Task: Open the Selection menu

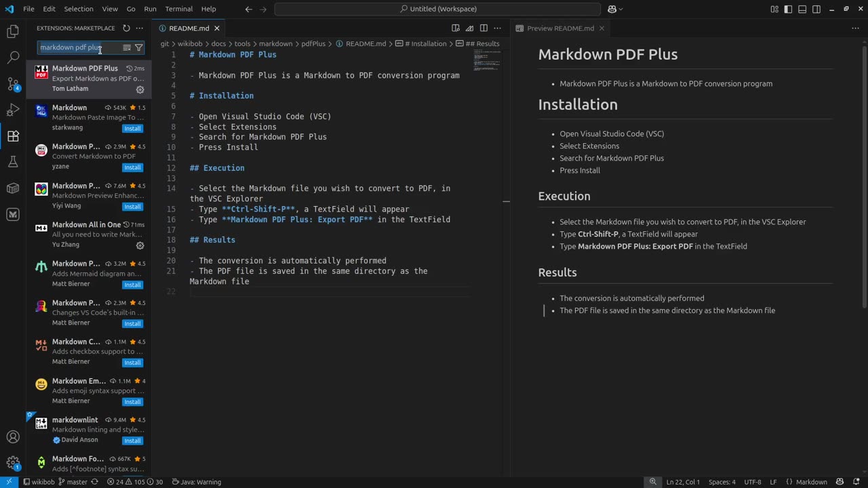Action: (79, 9)
